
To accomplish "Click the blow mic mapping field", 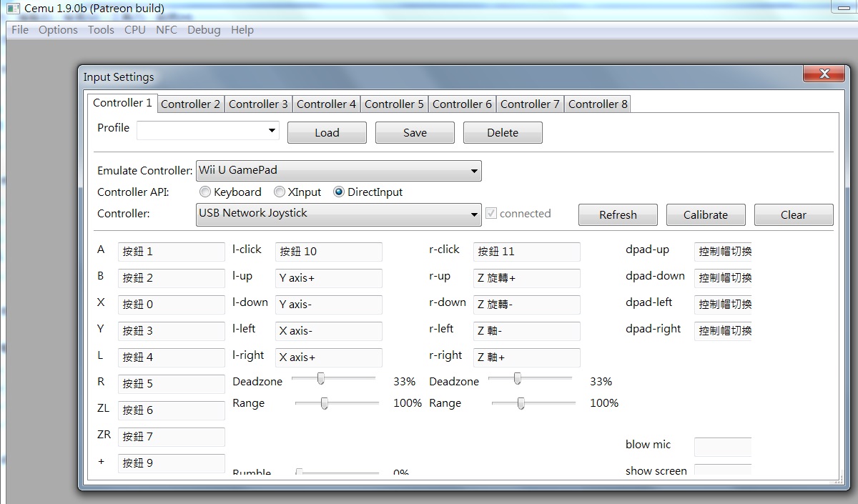I will pos(722,446).
